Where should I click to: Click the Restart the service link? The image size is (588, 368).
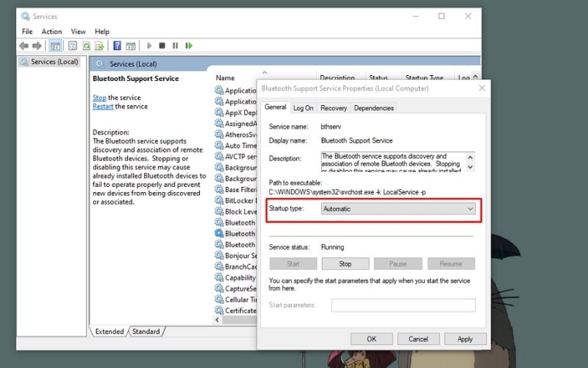[x=102, y=107]
